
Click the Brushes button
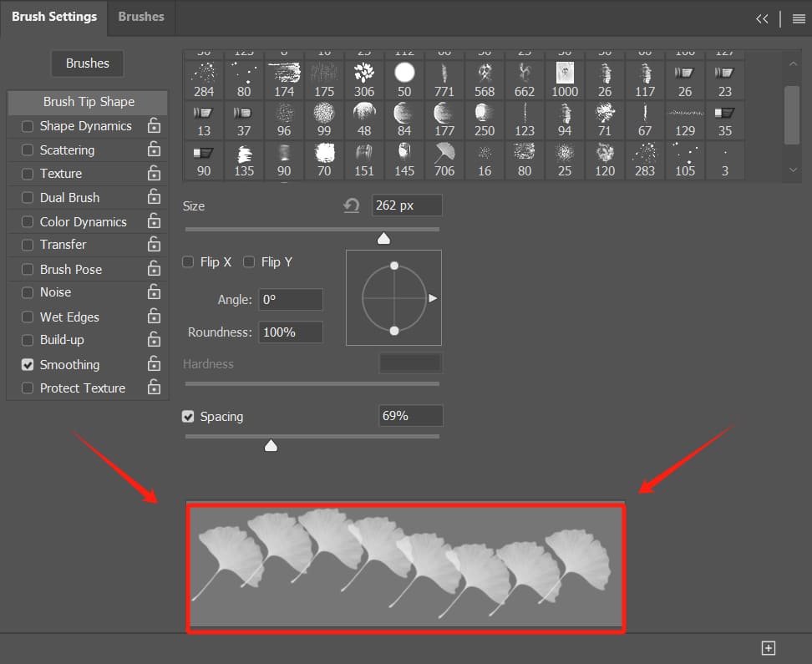pos(88,63)
